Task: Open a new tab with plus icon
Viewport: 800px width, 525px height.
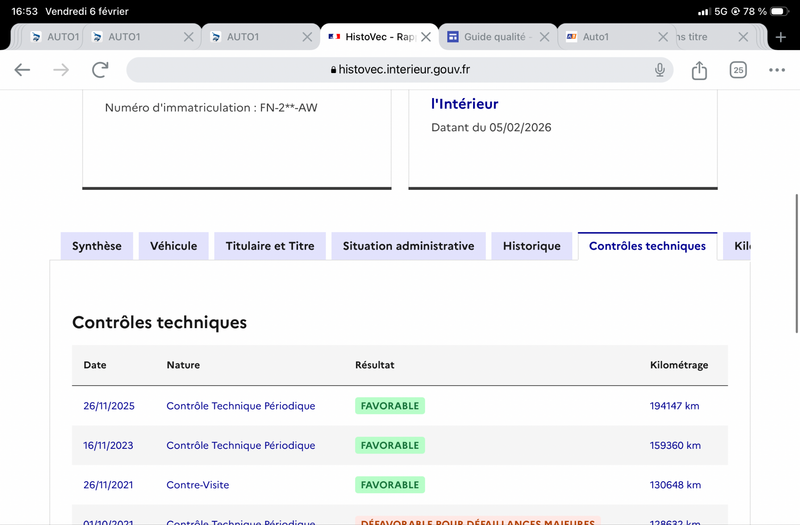Action: pos(781,37)
